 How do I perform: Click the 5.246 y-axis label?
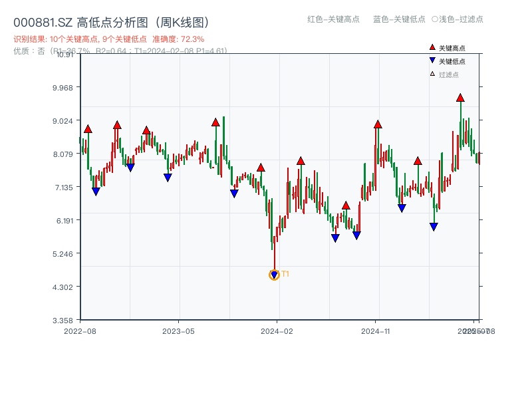63,254
